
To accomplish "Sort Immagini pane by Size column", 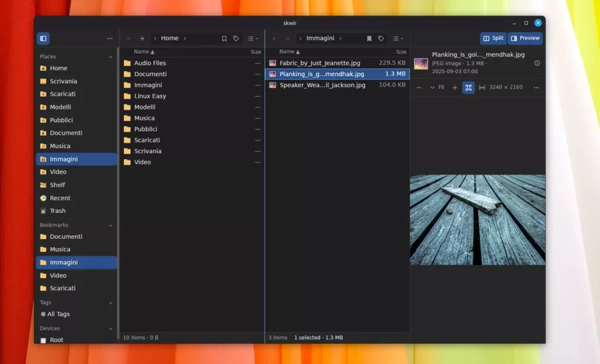I will [401, 52].
